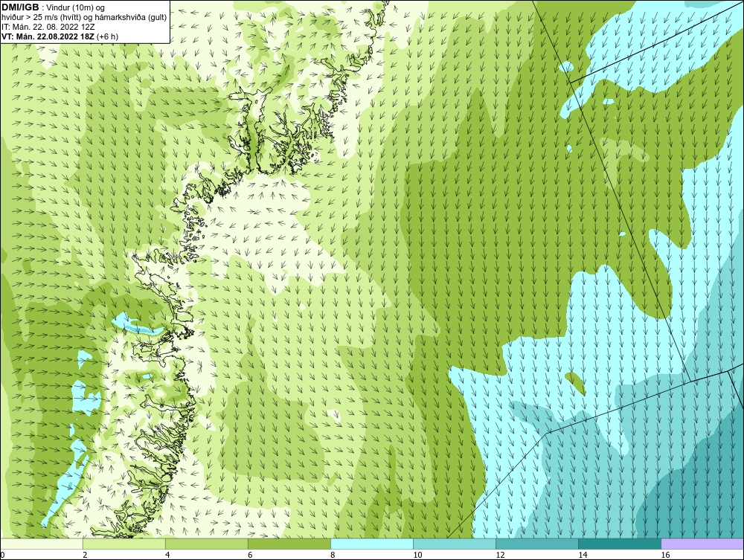Click the "VT: Mán. 22.08.2022 18Z" valid time
The width and height of the screenshot is (744, 560).
point(49,36)
